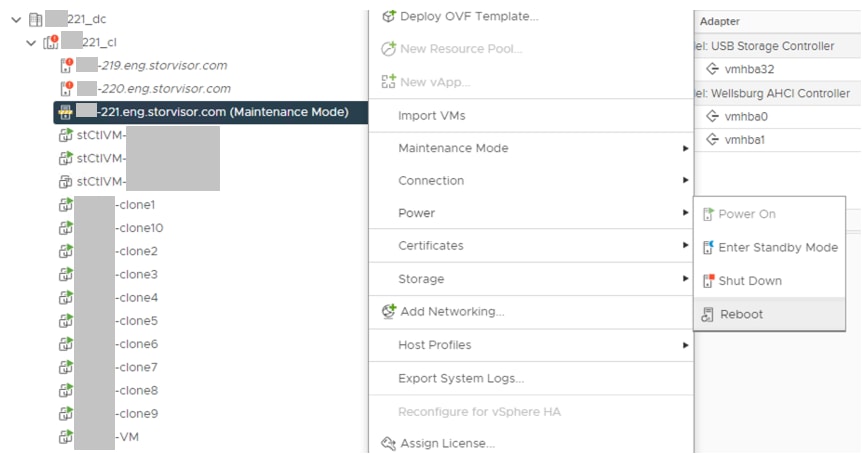The width and height of the screenshot is (862, 455).
Task: Click the maintenance mode host icon
Action: 66,112
